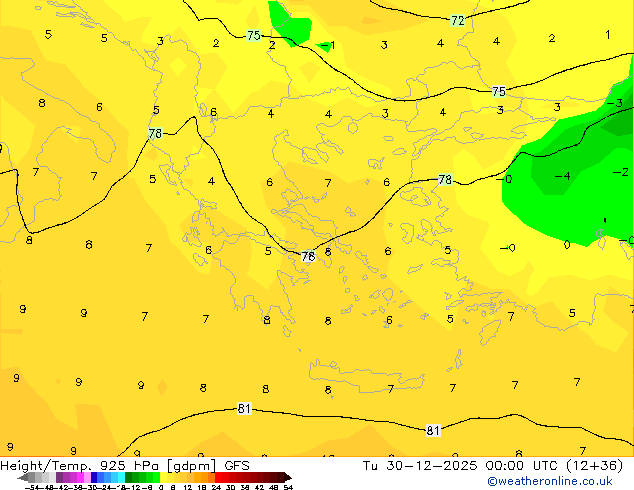Click the '24' label on the legend scale
Image resolution: width=634 pixels, height=490 pixels.
(x=216, y=487)
